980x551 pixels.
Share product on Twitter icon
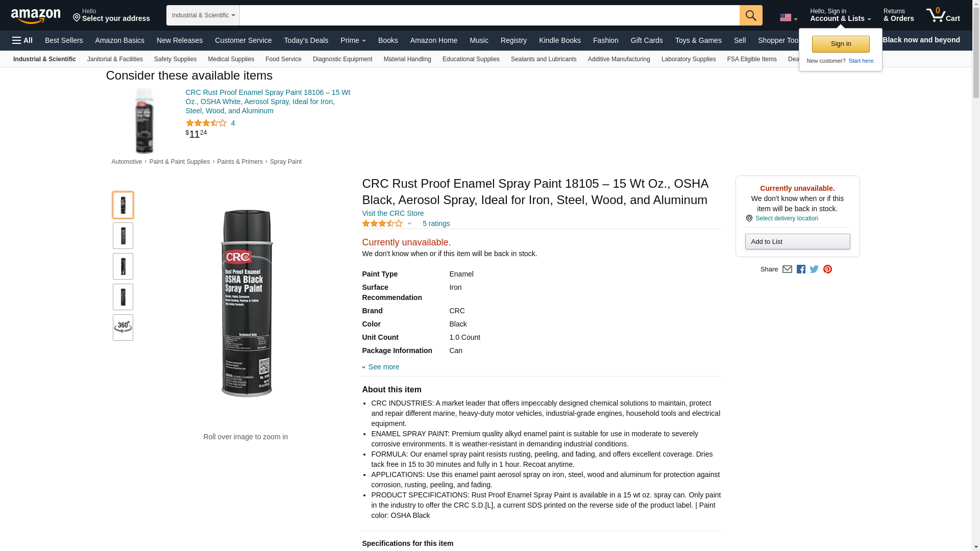tap(814, 269)
